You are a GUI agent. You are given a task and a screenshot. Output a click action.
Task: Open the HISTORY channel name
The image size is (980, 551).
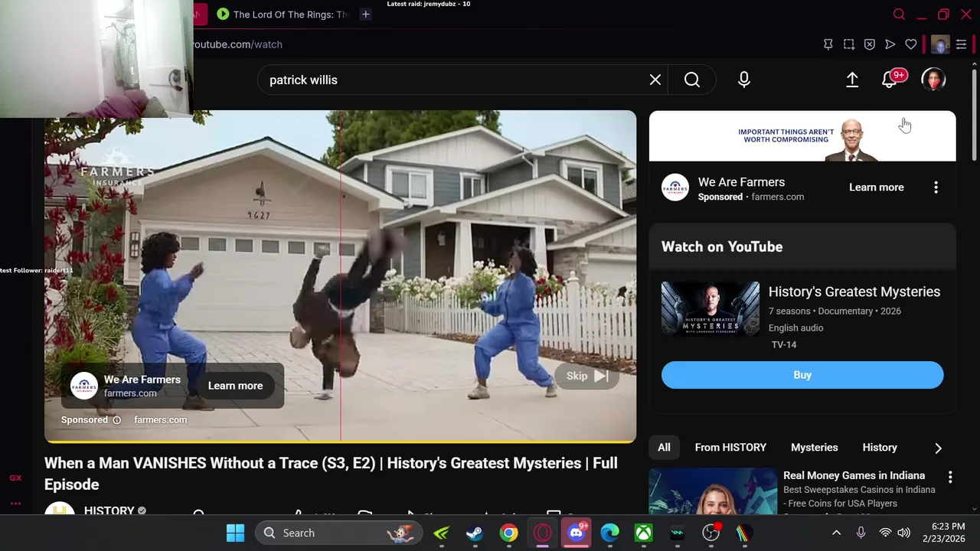coord(109,510)
